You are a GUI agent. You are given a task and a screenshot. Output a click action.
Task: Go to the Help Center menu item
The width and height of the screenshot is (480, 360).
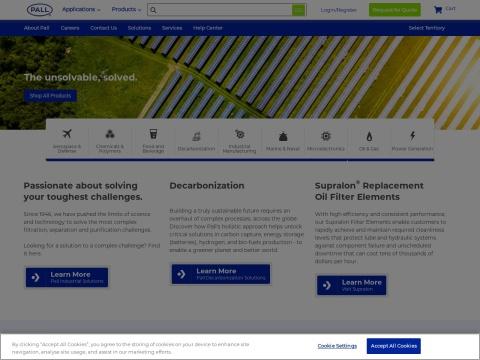208,28
